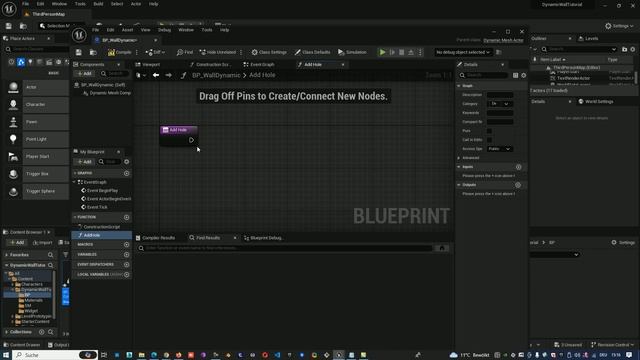Add a new local variable with plus icon
The width and height of the screenshot is (640, 360).
(x=127, y=274)
